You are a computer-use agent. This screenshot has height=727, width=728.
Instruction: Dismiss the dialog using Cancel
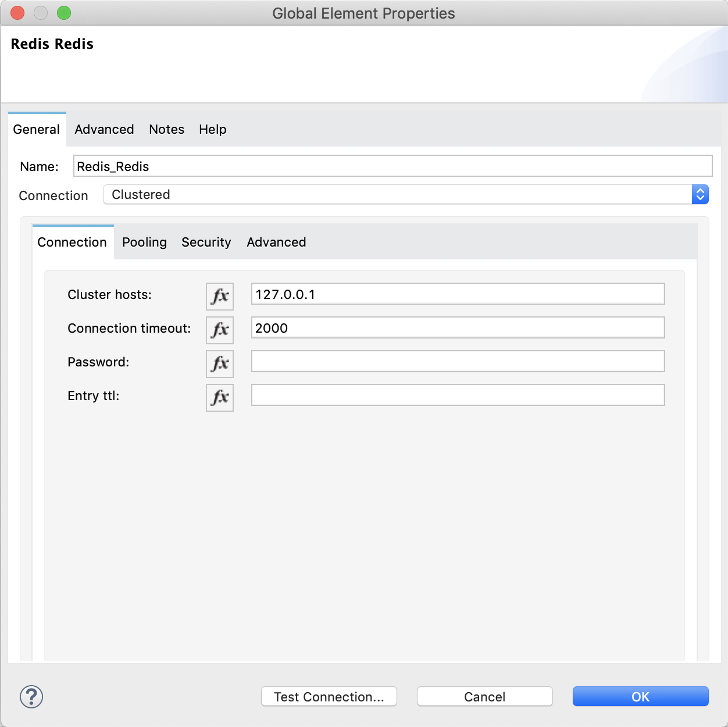pyautogui.click(x=484, y=696)
